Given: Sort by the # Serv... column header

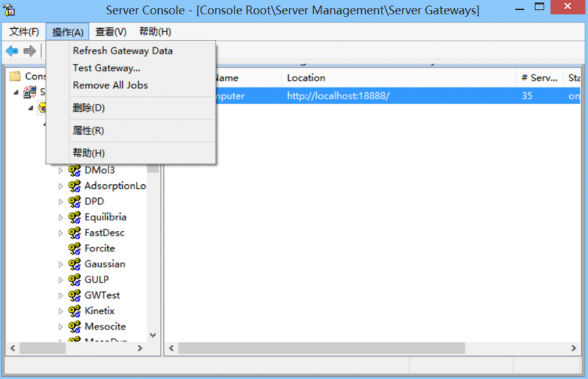Looking at the screenshot, I should (x=540, y=78).
